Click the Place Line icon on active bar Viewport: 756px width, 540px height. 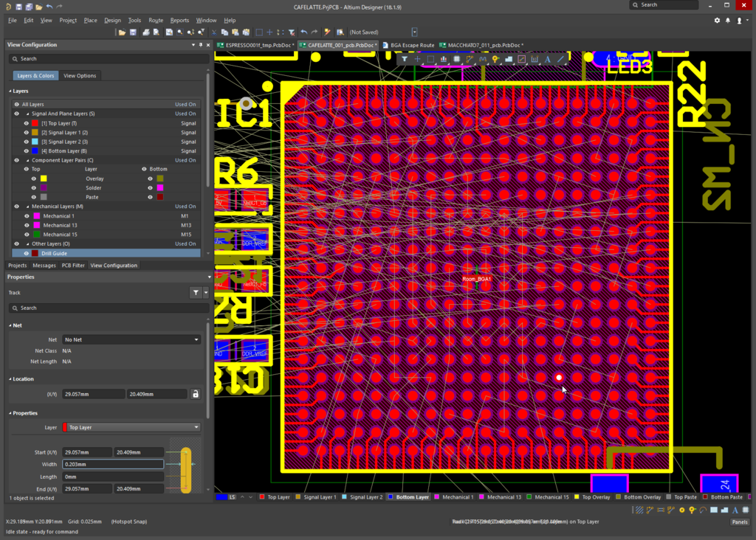click(561, 59)
